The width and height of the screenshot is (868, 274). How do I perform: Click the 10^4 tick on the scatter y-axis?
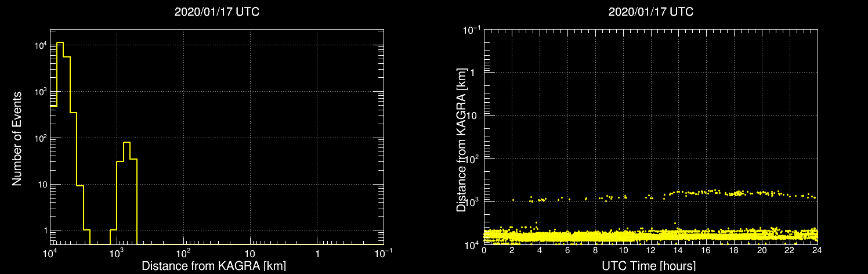[473, 244]
